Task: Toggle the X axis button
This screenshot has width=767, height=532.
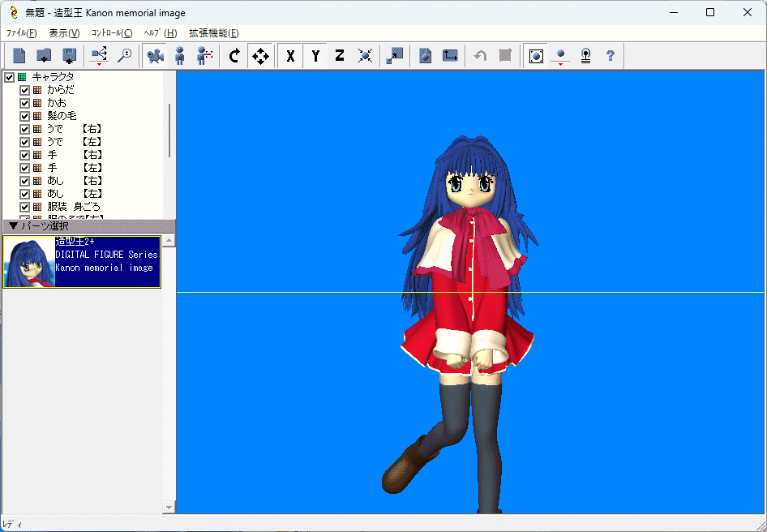Action: (x=290, y=56)
